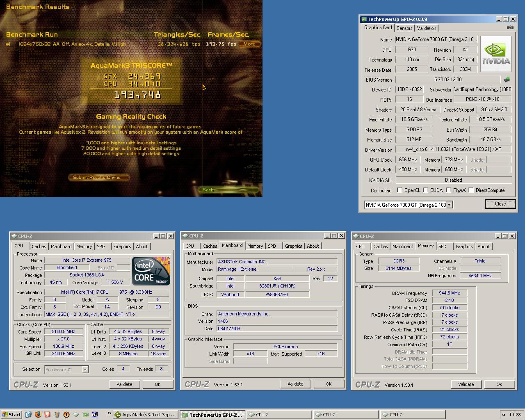Click the recycle-bin-like quick launch icon

pos(57,415)
